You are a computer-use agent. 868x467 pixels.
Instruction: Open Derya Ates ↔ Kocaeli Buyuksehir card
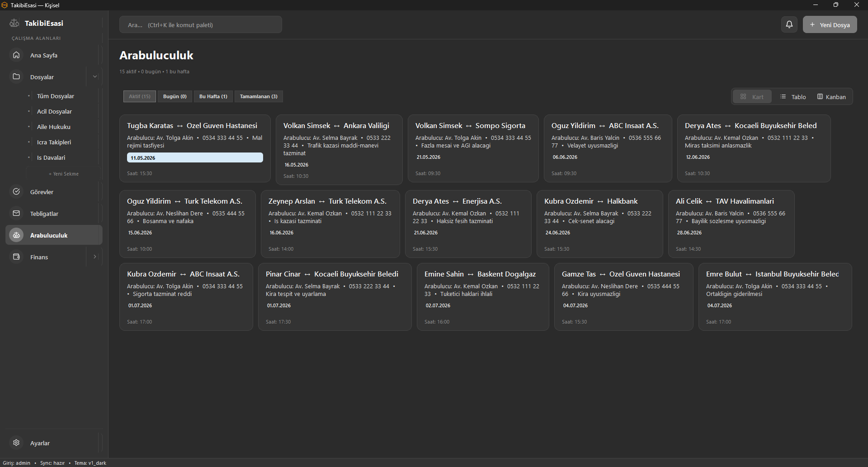pyautogui.click(x=754, y=148)
